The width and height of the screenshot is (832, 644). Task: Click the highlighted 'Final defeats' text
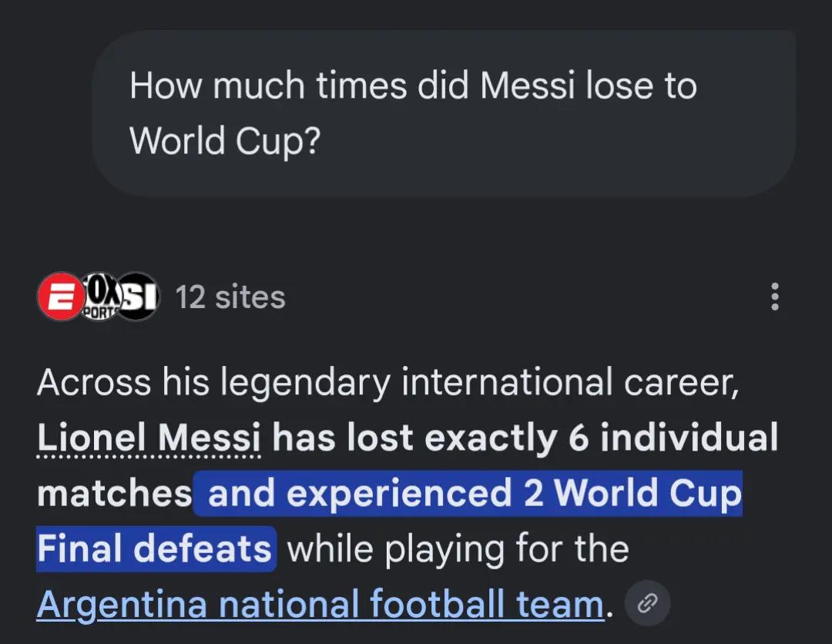[x=154, y=548]
